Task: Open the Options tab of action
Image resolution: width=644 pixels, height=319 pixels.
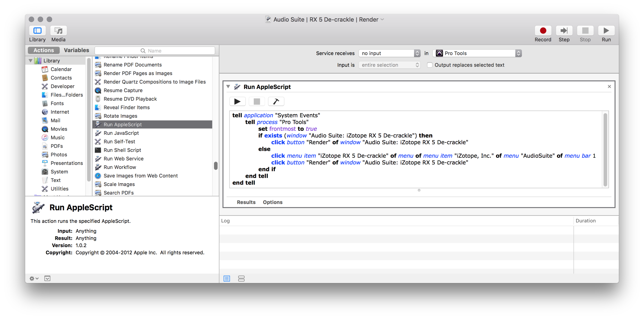Action: 273,202
